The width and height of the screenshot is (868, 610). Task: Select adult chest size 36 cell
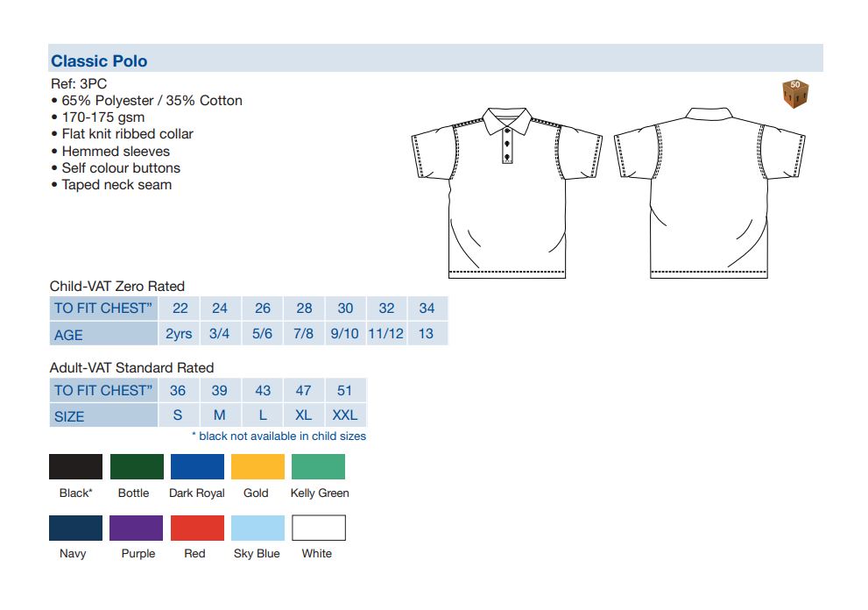(178, 390)
